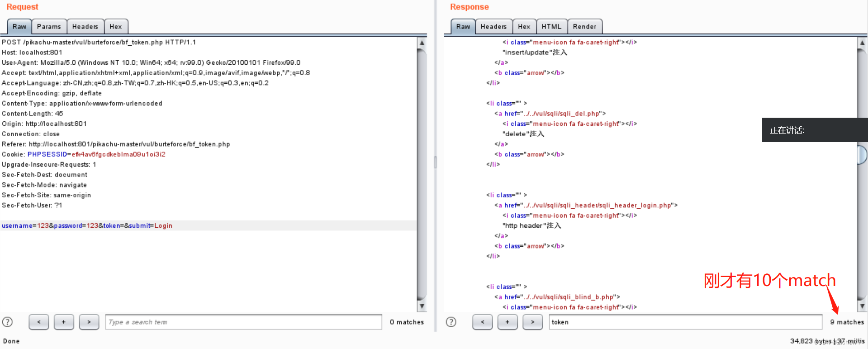Click the "http header" text in response
Screen dimensions: 868x349
[x=531, y=225]
